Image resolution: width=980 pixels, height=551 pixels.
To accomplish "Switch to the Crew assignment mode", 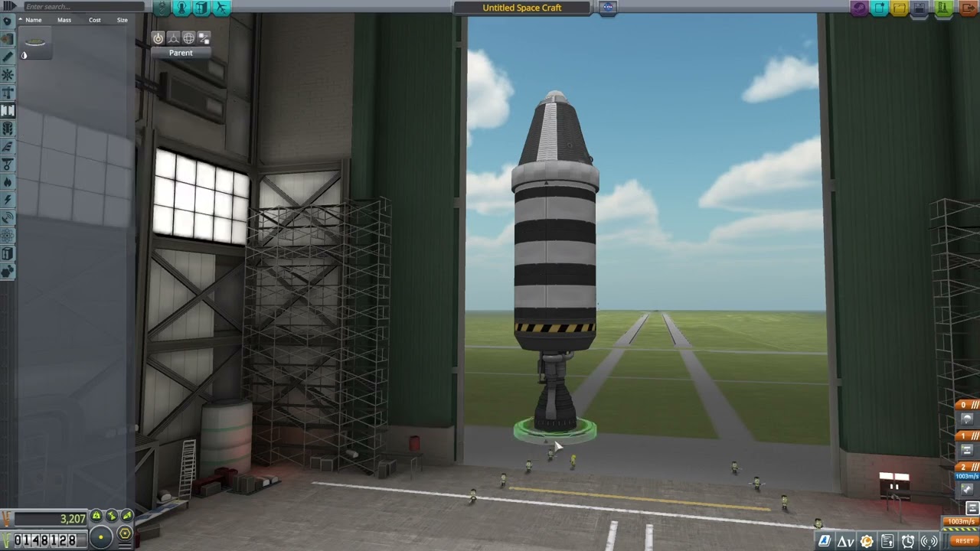I will pyautogui.click(x=201, y=8).
